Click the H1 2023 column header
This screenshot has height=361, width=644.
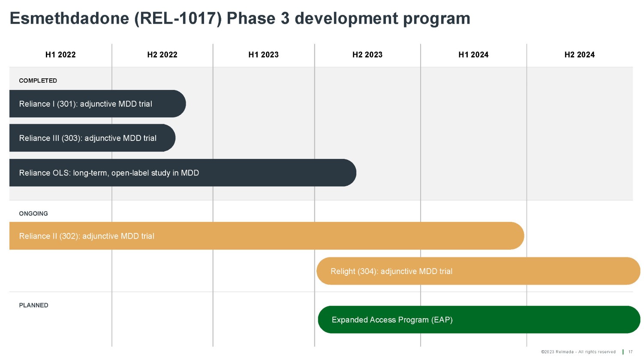point(263,55)
